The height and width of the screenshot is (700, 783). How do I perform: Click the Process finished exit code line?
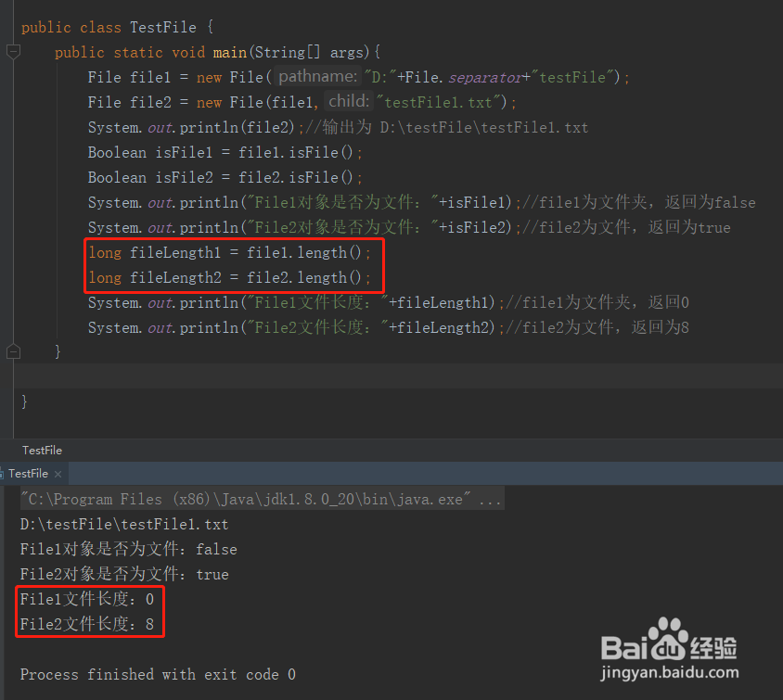tap(158, 675)
